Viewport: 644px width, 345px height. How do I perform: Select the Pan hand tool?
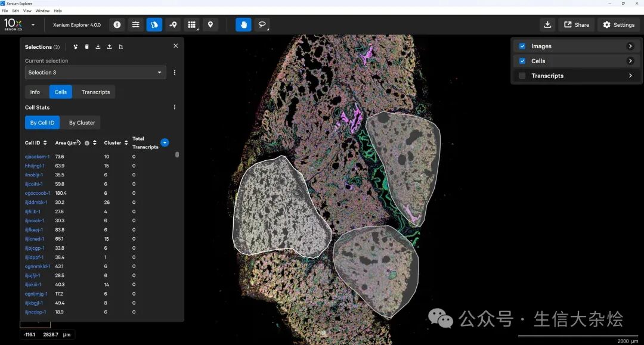[x=243, y=24]
